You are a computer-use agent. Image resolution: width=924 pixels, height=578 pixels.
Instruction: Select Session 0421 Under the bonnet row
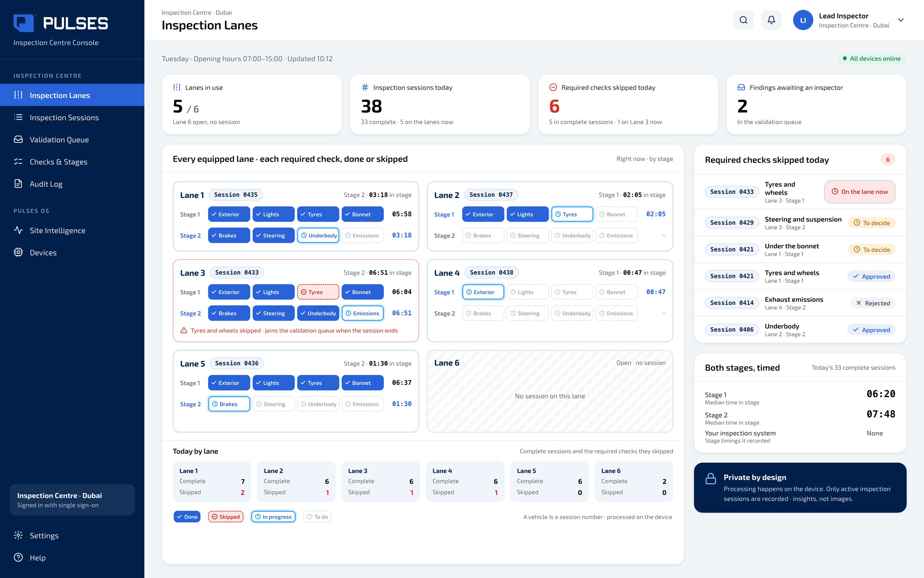pyautogui.click(x=800, y=250)
